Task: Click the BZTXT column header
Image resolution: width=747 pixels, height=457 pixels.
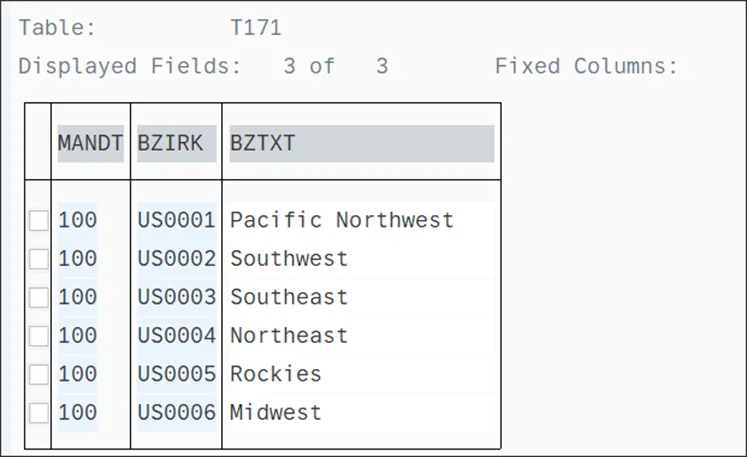Action: (360, 143)
